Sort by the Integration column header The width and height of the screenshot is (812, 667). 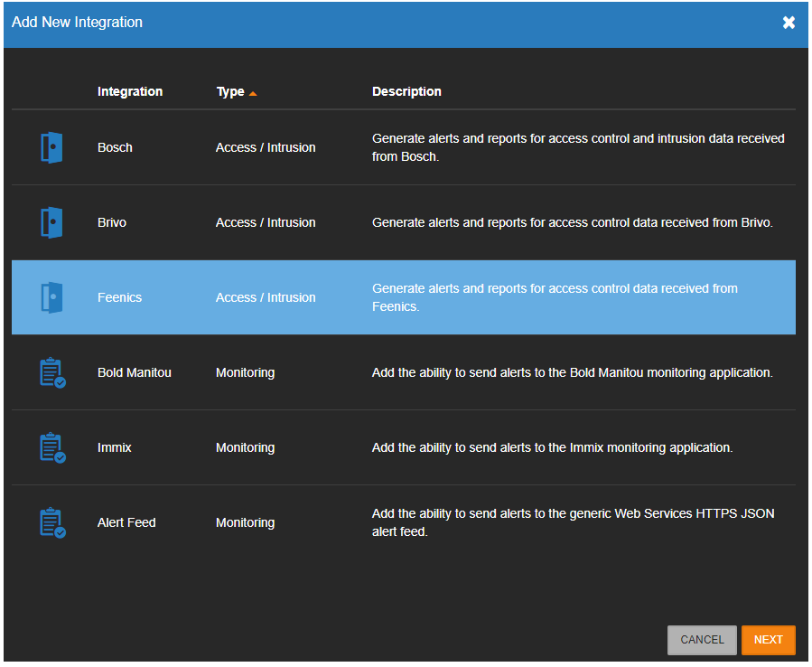(130, 91)
